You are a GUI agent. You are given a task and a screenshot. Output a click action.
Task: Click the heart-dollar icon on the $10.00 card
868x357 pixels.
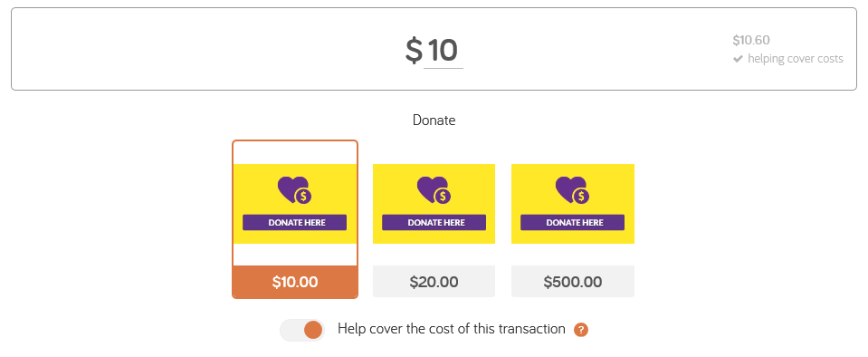pyautogui.click(x=294, y=189)
